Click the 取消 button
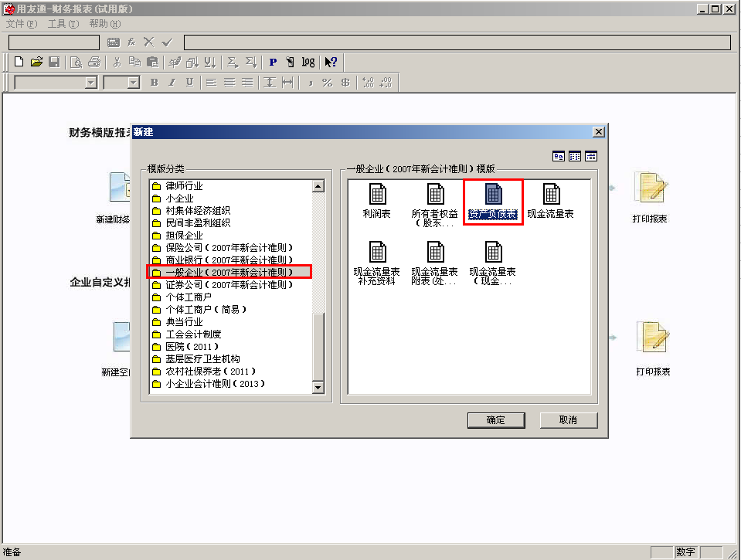Screen dimensions: 741x560 coord(569,420)
